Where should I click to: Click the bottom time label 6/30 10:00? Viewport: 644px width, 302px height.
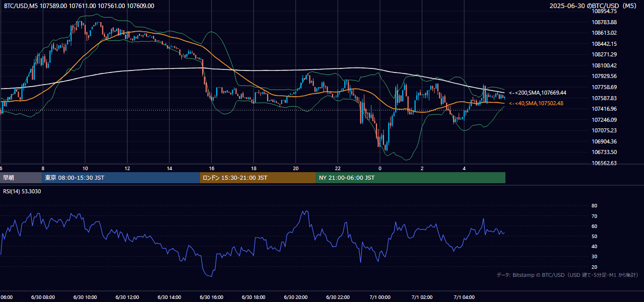(x=85, y=297)
